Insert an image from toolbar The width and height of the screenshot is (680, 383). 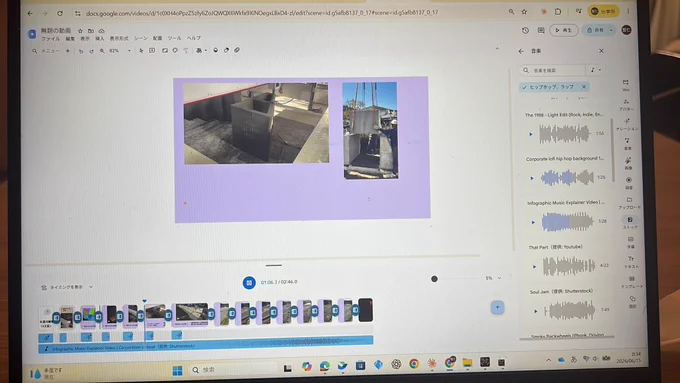165,50
